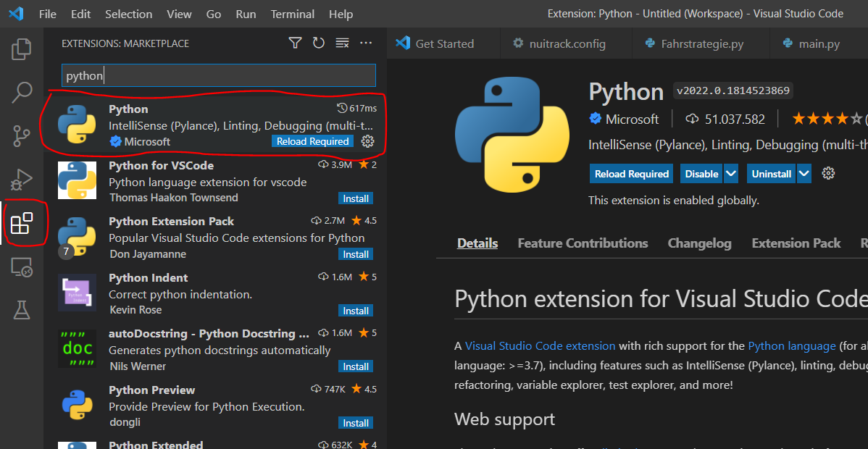Viewport: 868px width, 449px height.
Task: Click inside the python search input field
Action: point(217,75)
